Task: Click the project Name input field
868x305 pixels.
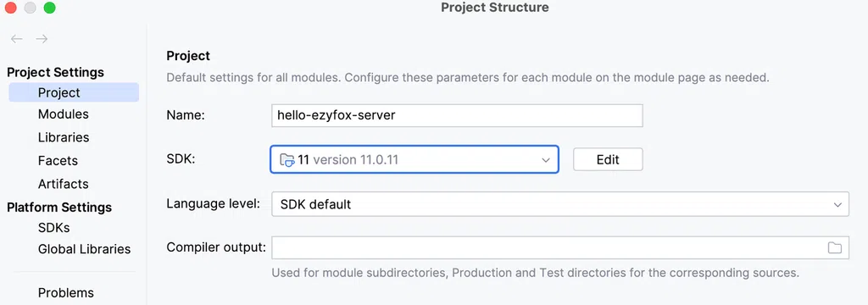Action: [457, 115]
